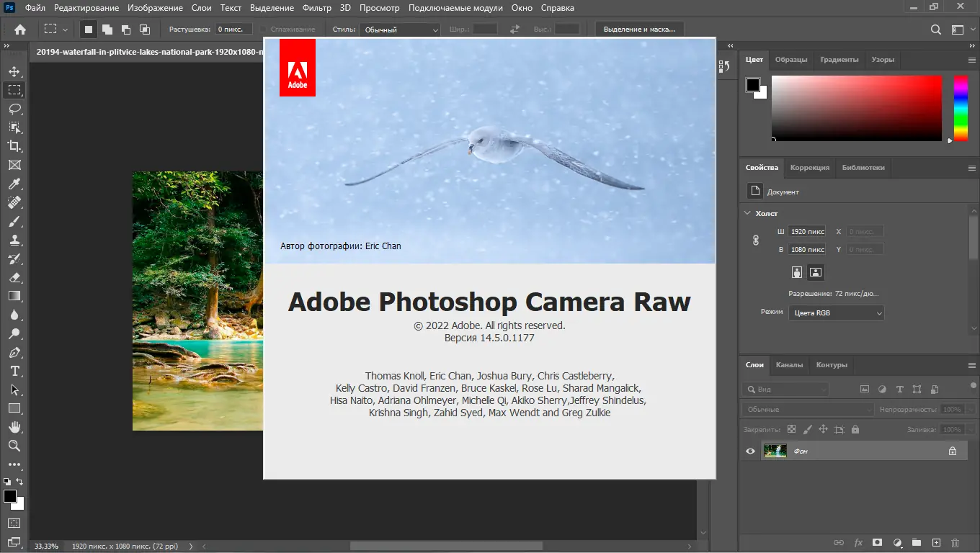Delete layer using trash icon
The image size is (980, 553).
coord(955,542)
